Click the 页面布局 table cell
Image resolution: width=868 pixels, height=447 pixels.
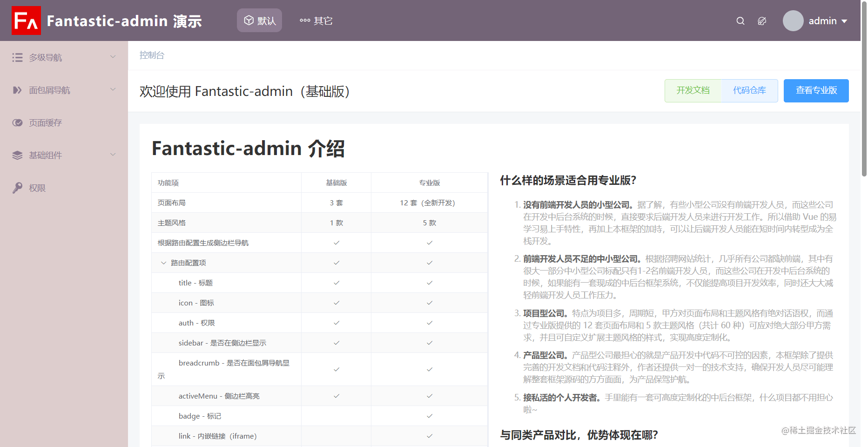pos(227,203)
